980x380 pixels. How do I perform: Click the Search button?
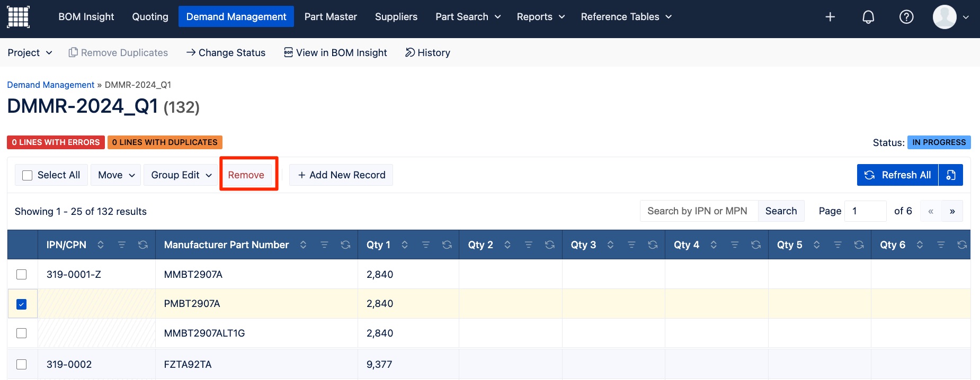[781, 211]
